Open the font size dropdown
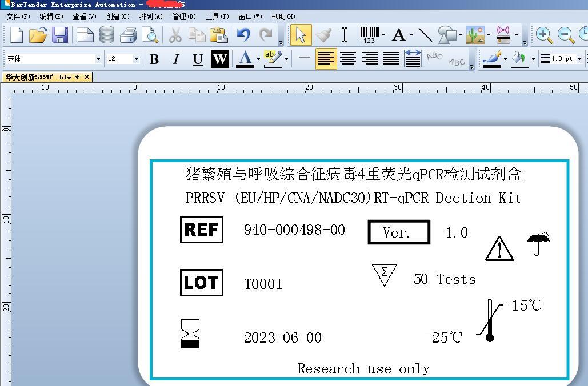 136,59
